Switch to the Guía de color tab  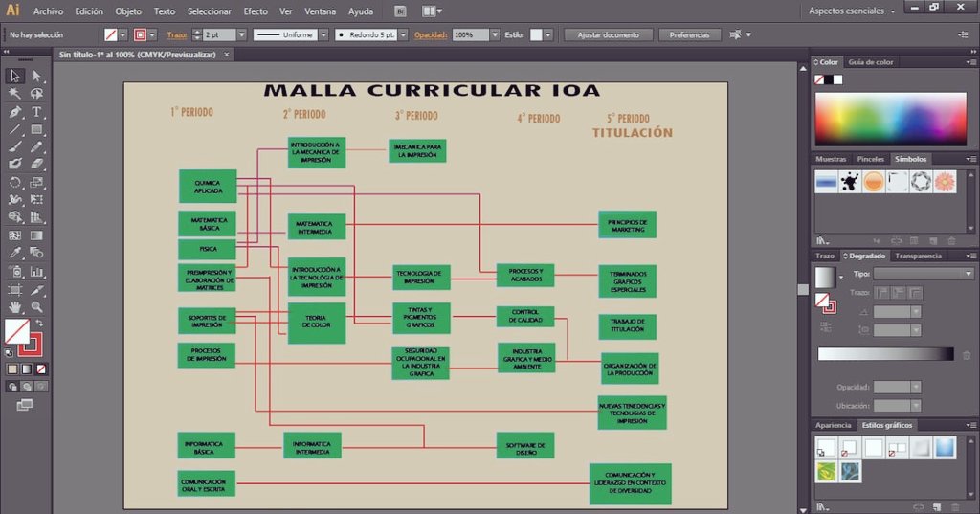click(x=871, y=62)
